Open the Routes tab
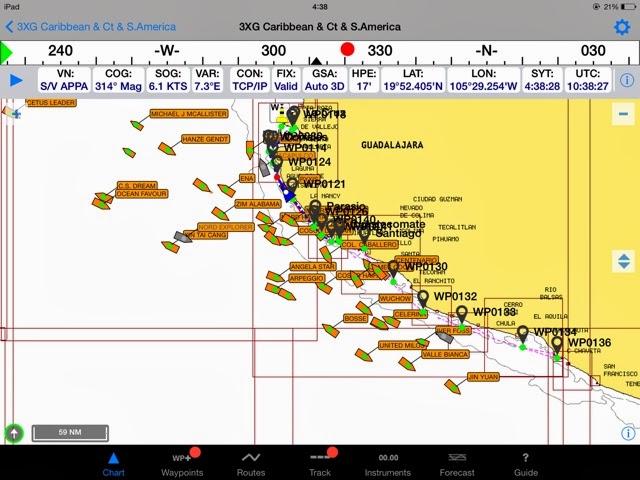 tap(251, 462)
